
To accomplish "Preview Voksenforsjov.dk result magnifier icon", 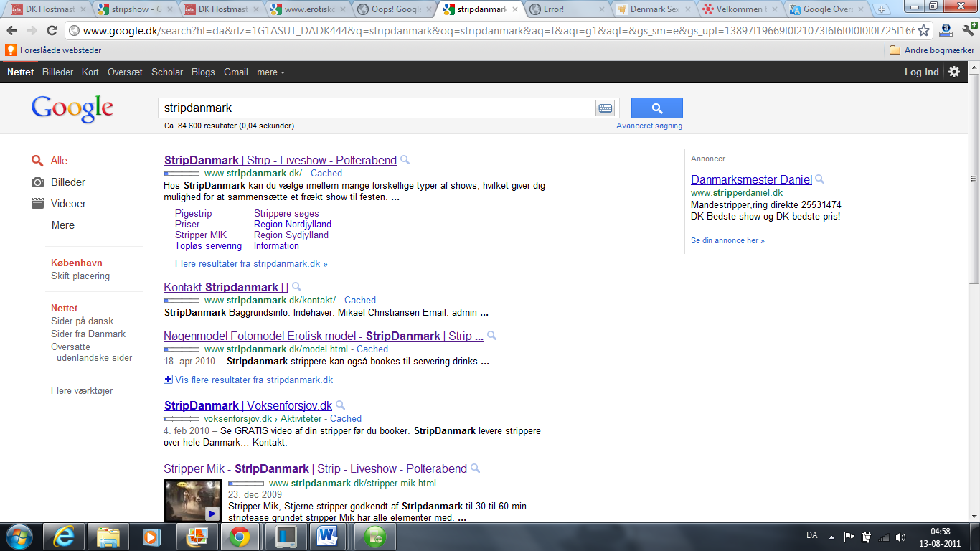I will point(341,405).
